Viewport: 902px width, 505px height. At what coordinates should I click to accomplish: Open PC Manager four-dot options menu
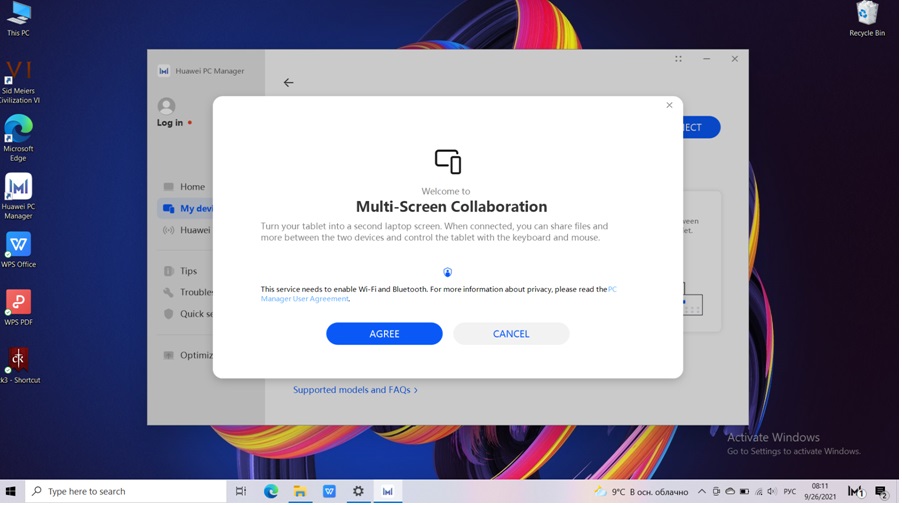coord(678,59)
